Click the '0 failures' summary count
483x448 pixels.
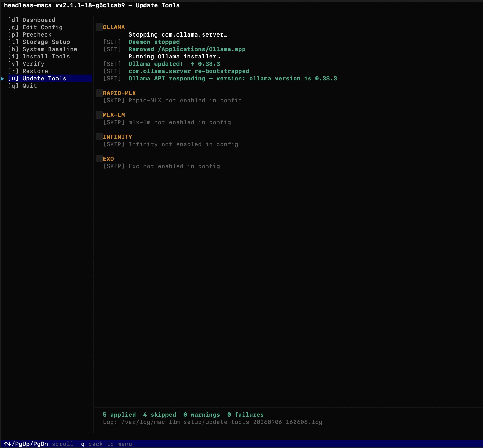[x=245, y=415]
